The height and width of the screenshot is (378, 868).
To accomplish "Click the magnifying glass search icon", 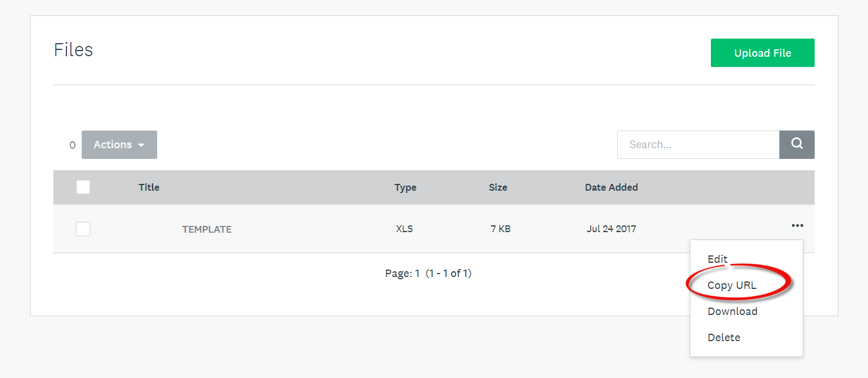I will pos(797,144).
